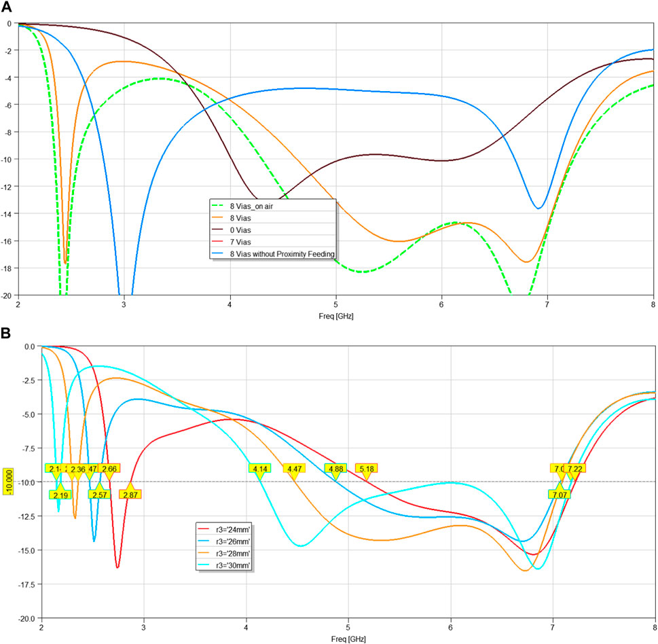Click the 7.07 data marker label

pos(560,495)
